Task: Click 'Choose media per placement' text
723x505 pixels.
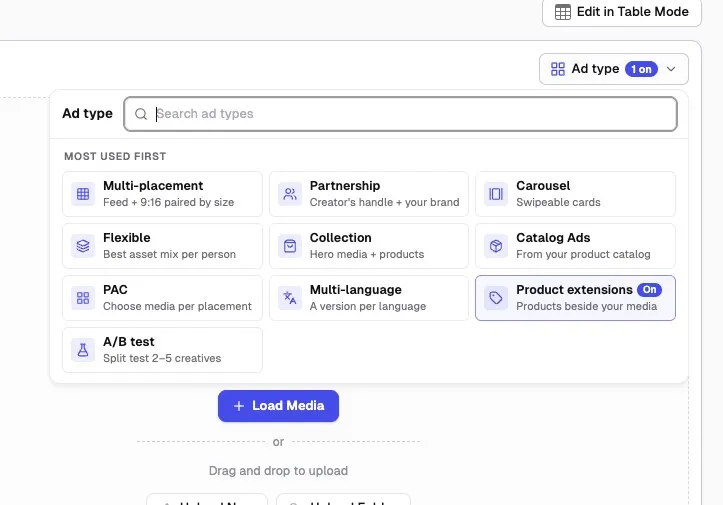Action: click(177, 307)
